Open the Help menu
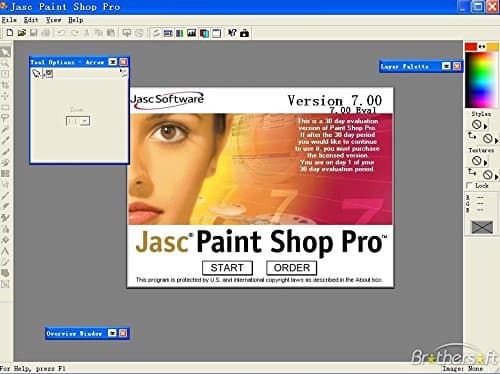 (76, 20)
